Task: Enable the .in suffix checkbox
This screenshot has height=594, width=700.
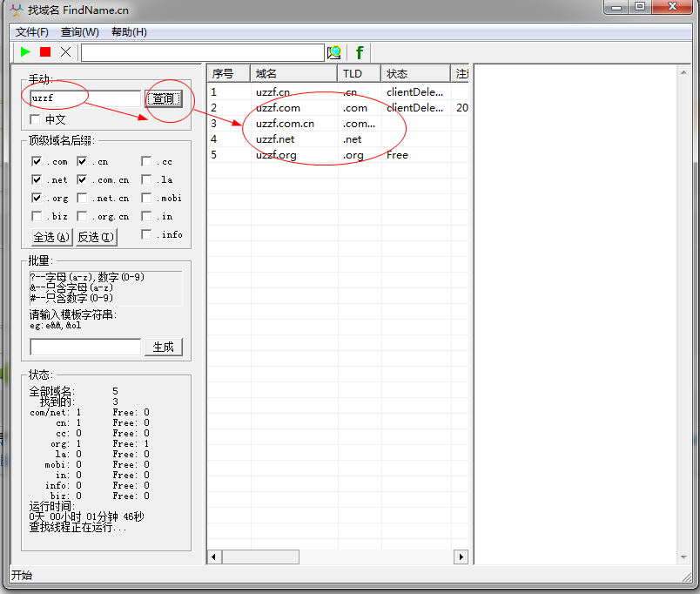Action: 146,216
